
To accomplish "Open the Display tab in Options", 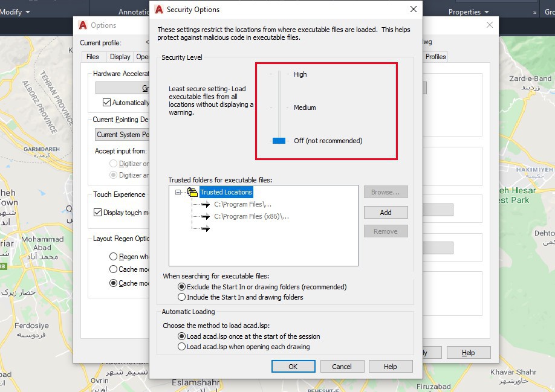I will coord(120,57).
